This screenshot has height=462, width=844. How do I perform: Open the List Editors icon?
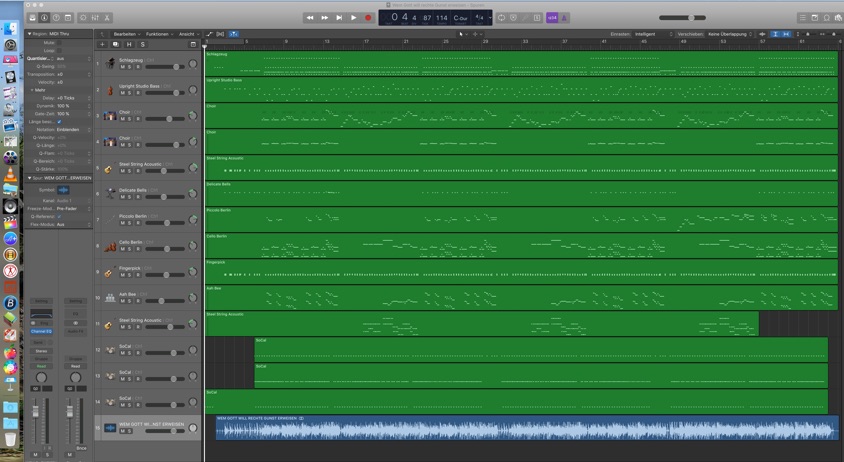click(803, 18)
